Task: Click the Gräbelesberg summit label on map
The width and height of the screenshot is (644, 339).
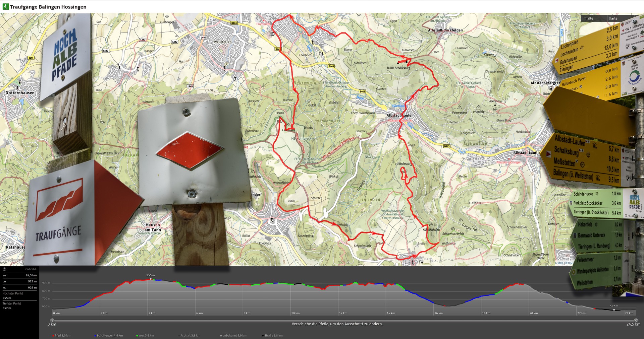Action: pos(404,164)
